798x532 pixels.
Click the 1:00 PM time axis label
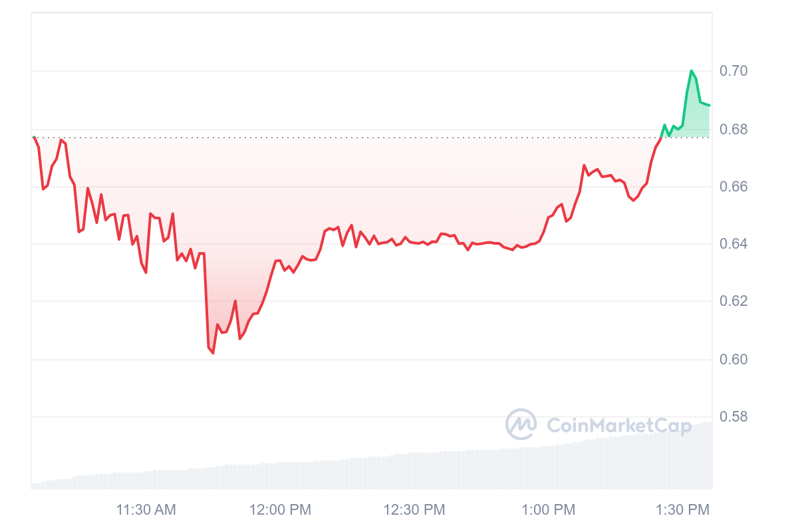[x=549, y=510]
